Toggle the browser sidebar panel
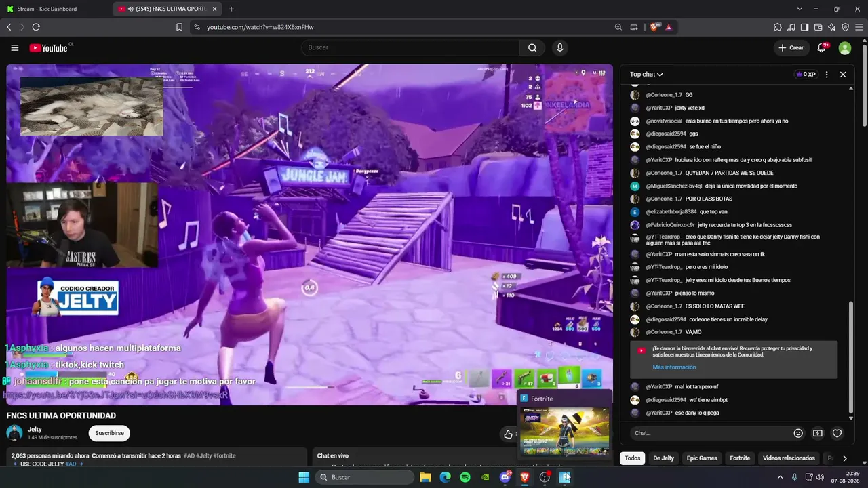This screenshot has height=488, width=868. click(804, 27)
